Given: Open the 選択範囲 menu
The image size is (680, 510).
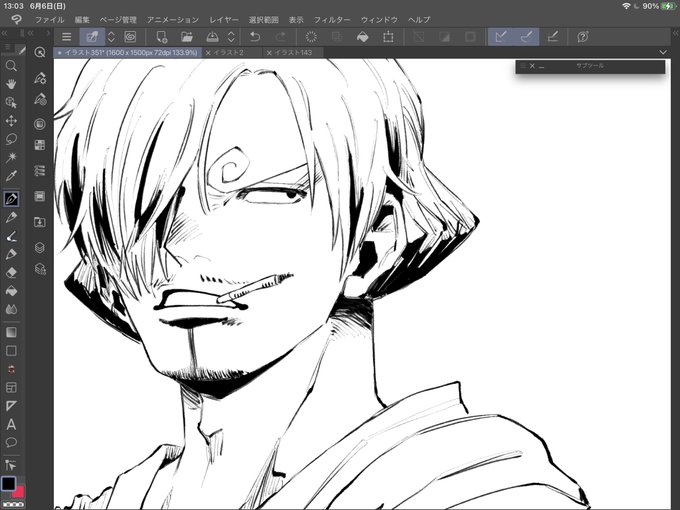Looking at the screenshot, I should pos(264,20).
